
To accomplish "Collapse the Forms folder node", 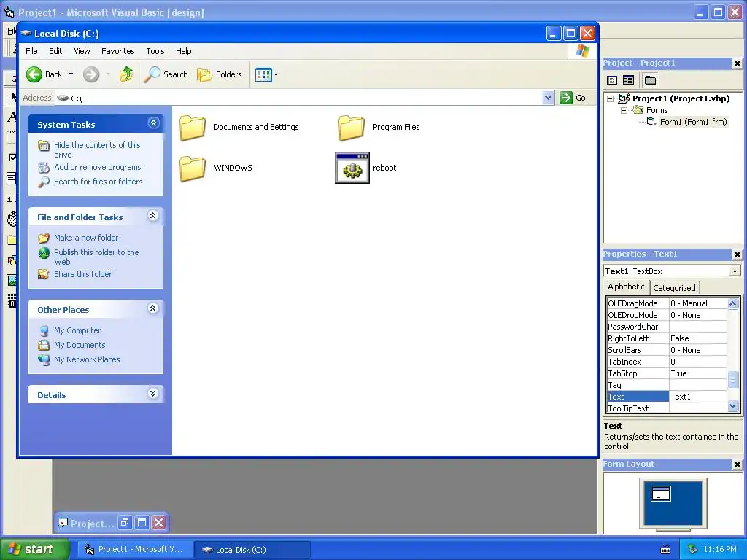I will point(624,111).
